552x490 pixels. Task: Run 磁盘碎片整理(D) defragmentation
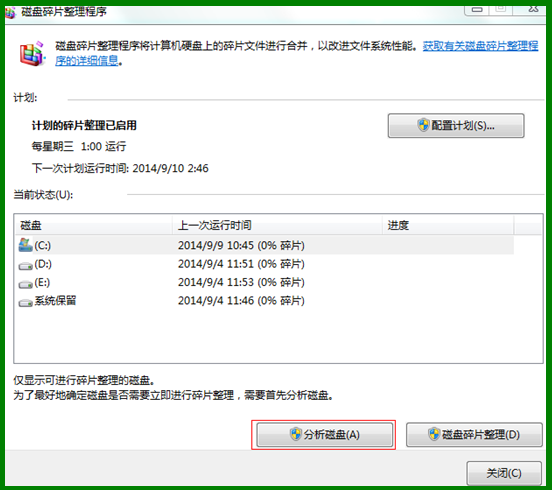pyautogui.click(x=474, y=435)
